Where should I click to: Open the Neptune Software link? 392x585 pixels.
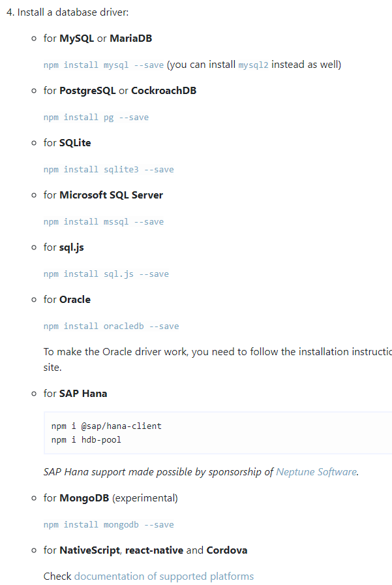pos(316,471)
